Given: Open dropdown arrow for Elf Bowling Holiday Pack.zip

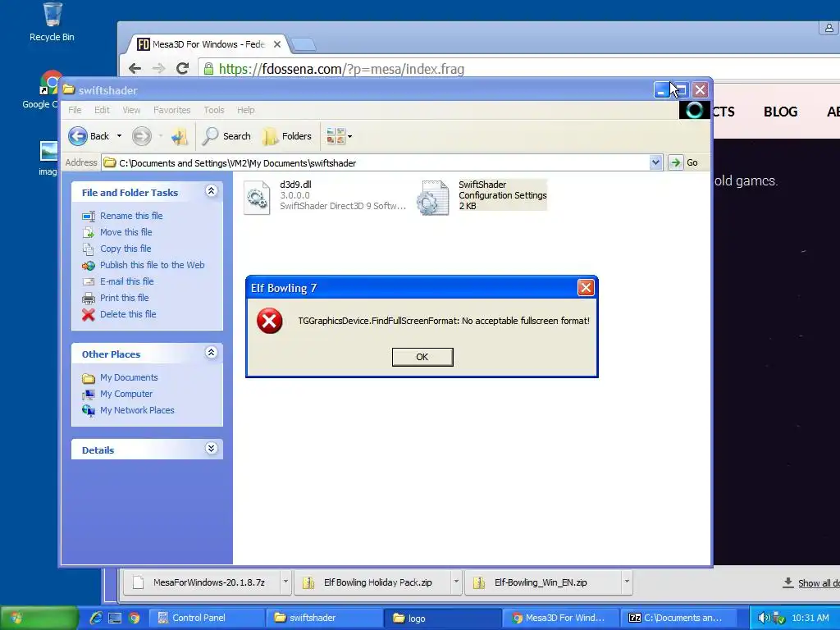Looking at the screenshot, I should coord(456,582).
